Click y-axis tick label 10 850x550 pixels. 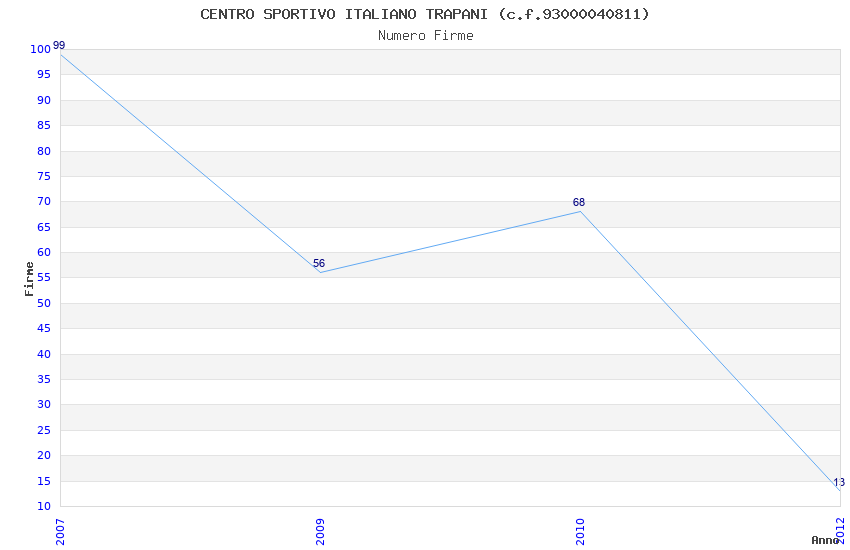click(x=44, y=506)
